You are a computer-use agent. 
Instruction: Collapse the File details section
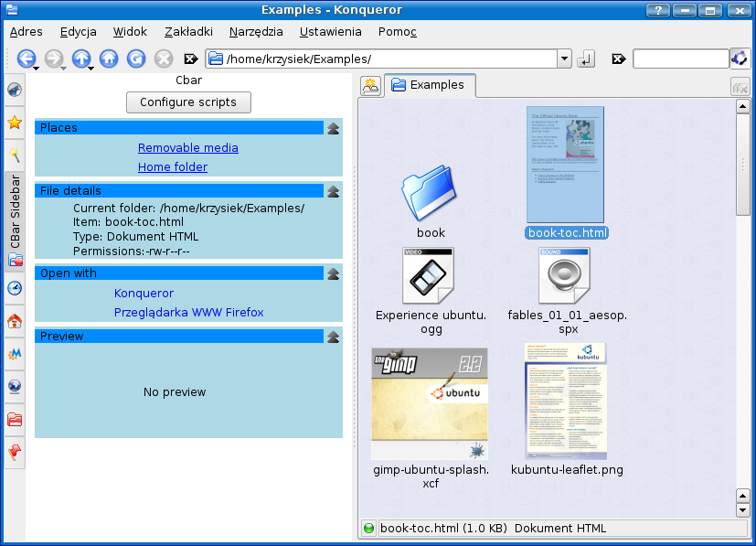[x=334, y=191]
